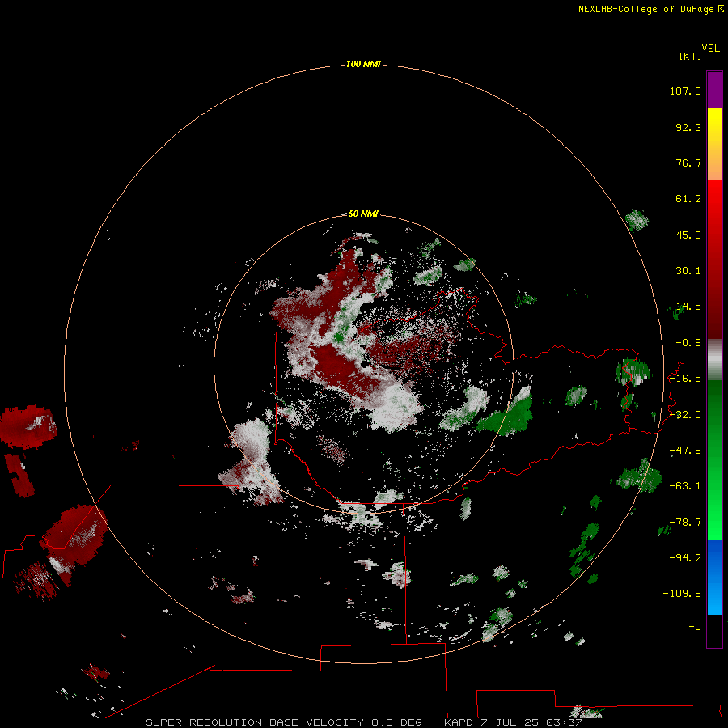Click the 45.6 velocity scale value
728x728 pixels.
tap(688, 235)
